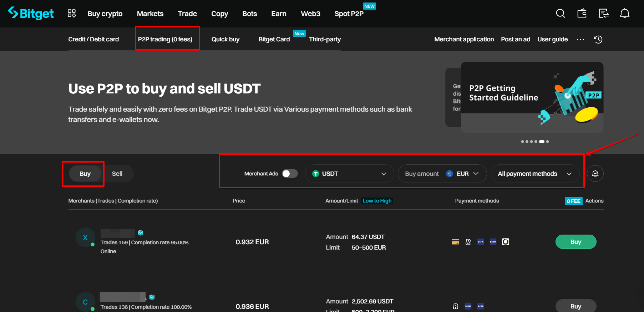644x312 pixels.
Task: Open the Trade menu
Action: tap(187, 14)
